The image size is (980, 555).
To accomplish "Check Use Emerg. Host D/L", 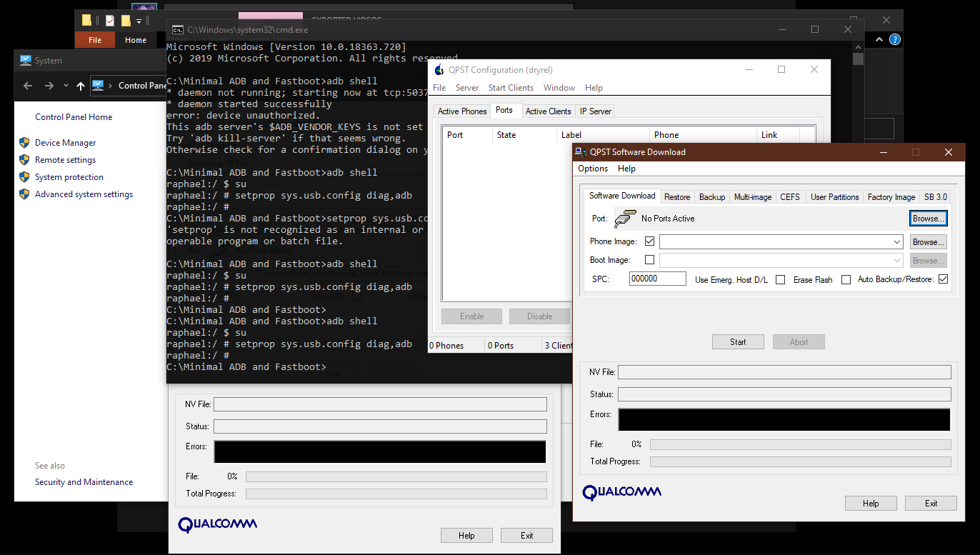I will click(780, 280).
